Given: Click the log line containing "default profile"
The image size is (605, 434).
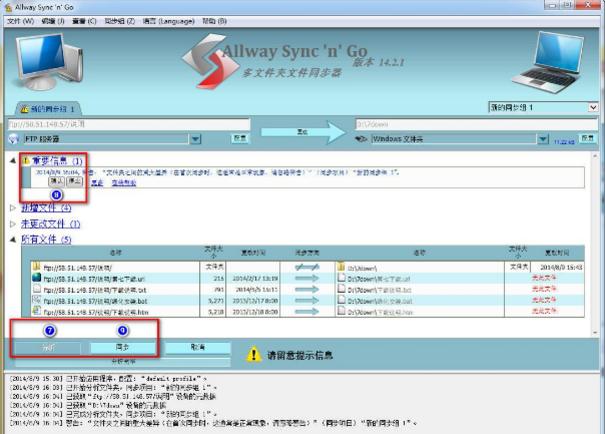Looking at the screenshot, I should pos(108,379).
